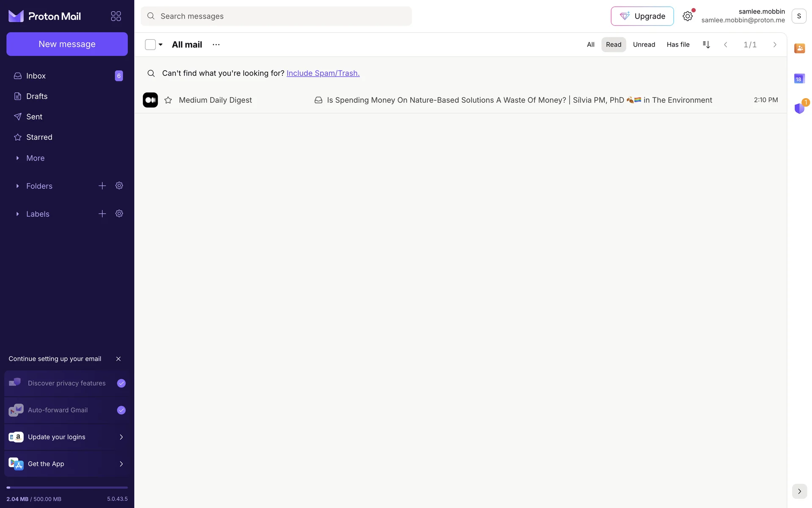812x508 pixels.
Task: Star the Medium Daily Digest email
Action: coord(168,100)
